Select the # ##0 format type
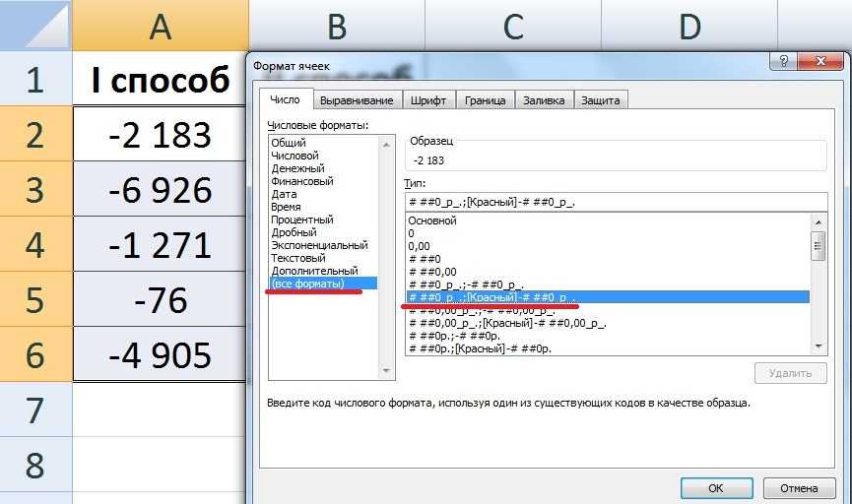Viewport: 852px width, 504px height. pos(608,259)
